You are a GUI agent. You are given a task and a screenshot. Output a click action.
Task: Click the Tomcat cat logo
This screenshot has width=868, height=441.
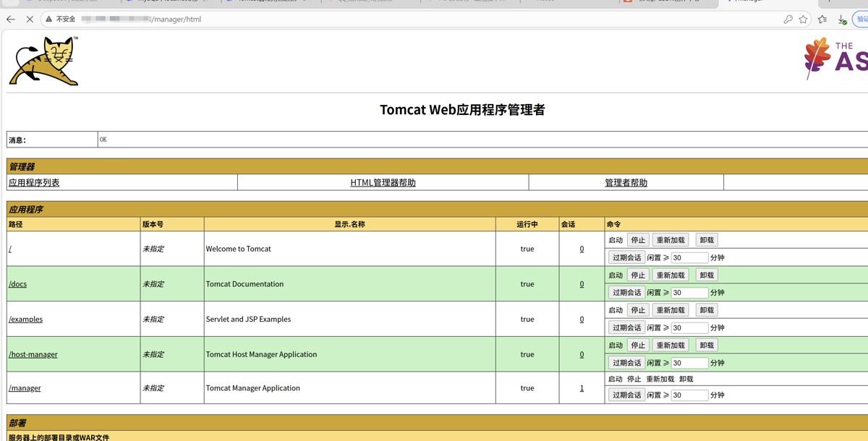(x=43, y=61)
